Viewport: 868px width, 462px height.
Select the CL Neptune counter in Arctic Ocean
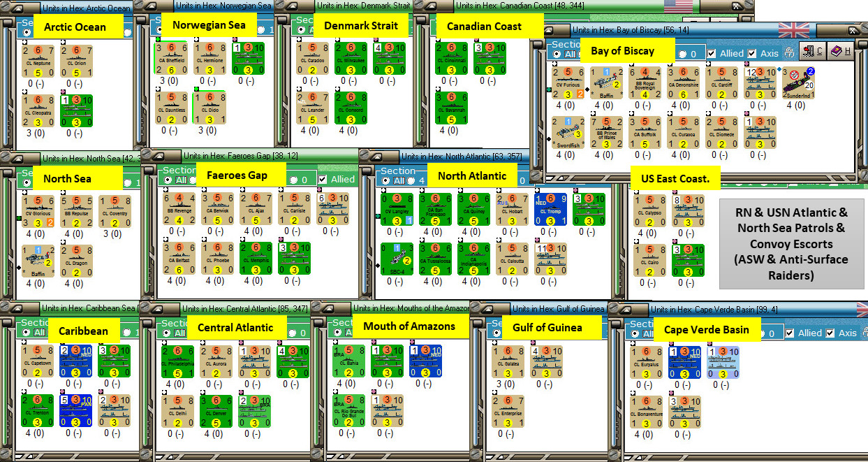click(37, 61)
